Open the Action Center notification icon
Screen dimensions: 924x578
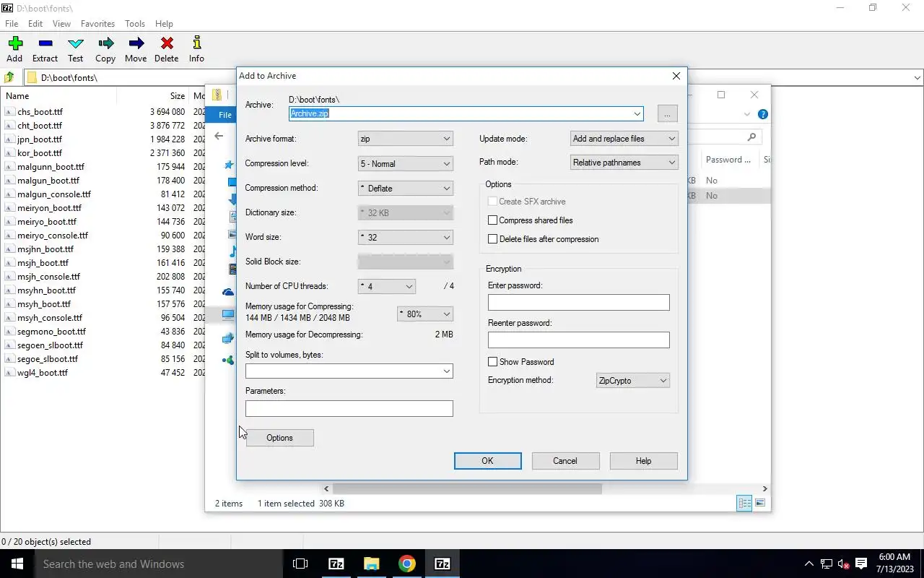point(860,564)
